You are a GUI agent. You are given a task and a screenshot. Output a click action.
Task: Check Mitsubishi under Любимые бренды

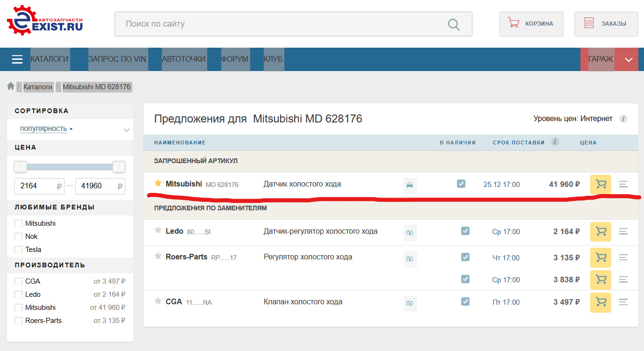tap(19, 223)
